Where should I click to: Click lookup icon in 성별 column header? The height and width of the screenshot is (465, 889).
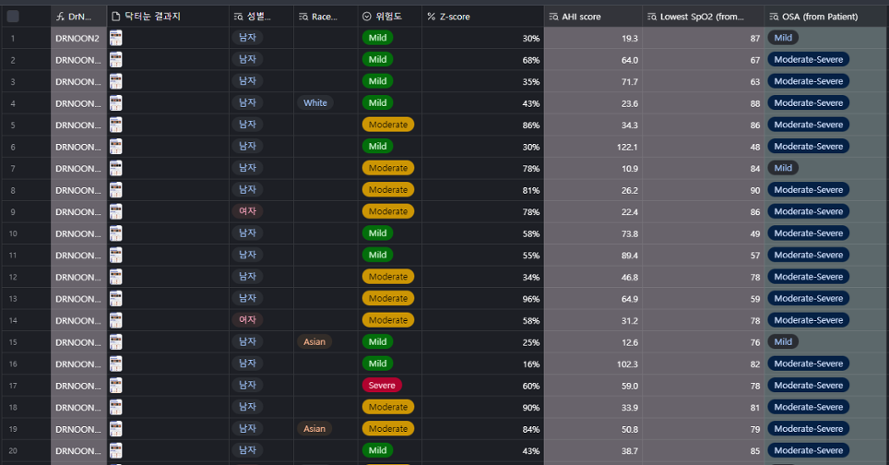[237, 17]
